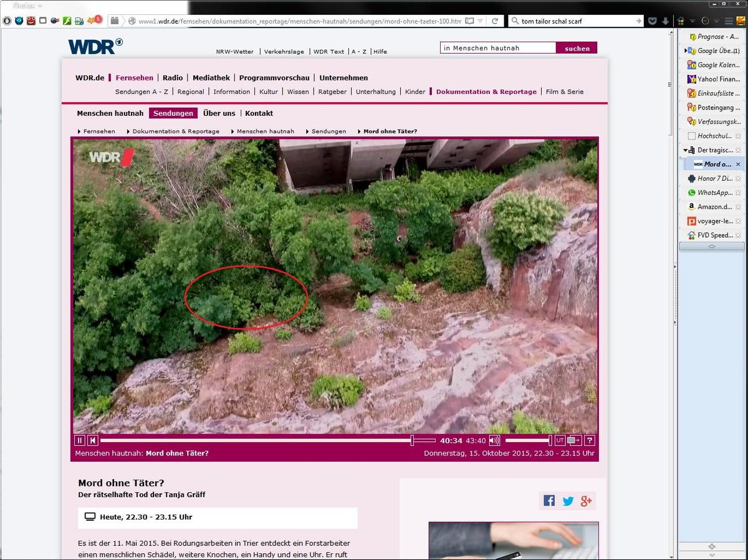The width and height of the screenshot is (748, 560).
Task: Open the Kultur sub-navigation item
Action: pos(269,92)
